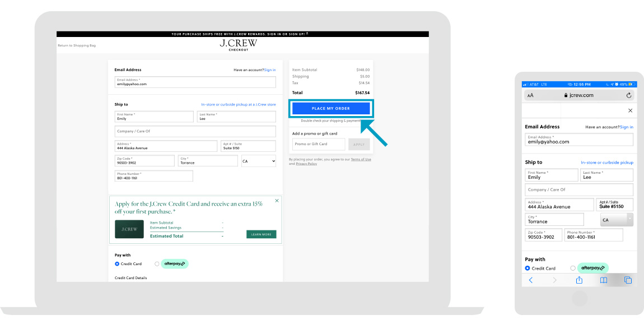Tap the X close icon on the phone page
Image resolution: width=644 pixels, height=324 pixels.
[x=631, y=110]
